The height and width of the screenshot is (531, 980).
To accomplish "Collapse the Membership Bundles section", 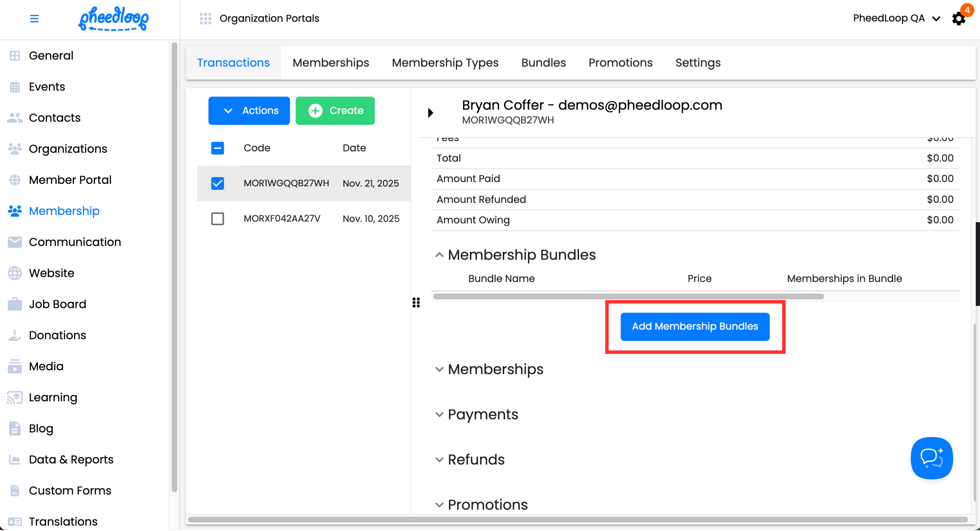I will click(x=439, y=255).
